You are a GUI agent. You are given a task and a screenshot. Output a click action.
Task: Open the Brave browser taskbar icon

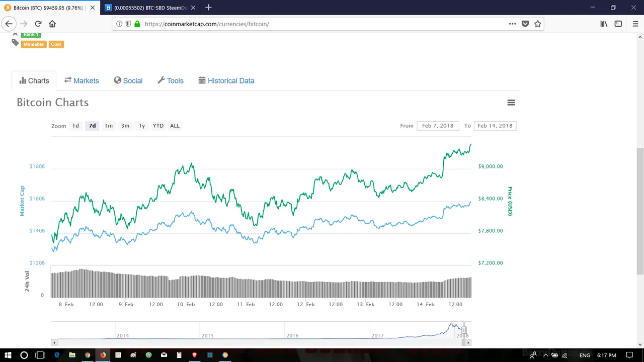(194, 355)
